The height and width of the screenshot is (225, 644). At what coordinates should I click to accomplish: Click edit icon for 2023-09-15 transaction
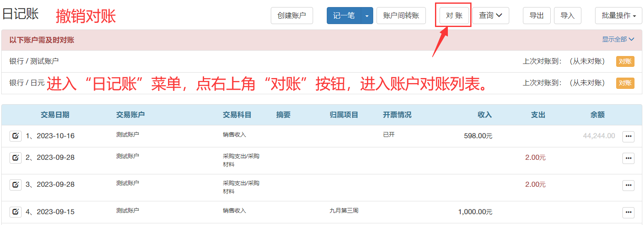point(15,212)
